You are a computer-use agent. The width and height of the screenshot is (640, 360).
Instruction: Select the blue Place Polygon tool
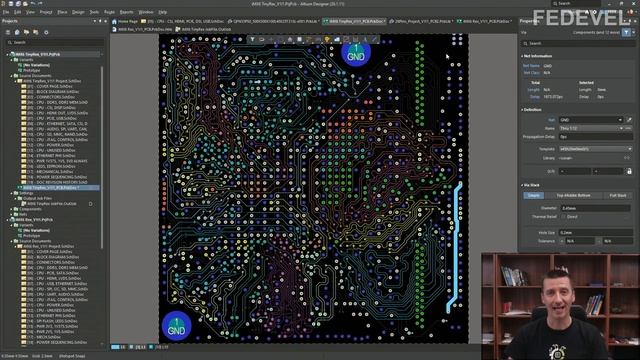(337, 40)
